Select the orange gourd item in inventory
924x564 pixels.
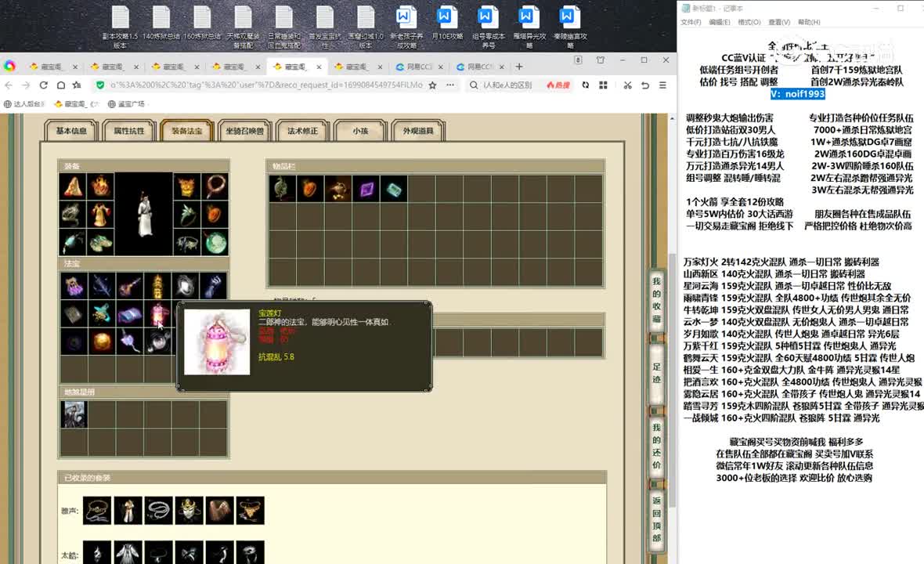[x=310, y=190]
